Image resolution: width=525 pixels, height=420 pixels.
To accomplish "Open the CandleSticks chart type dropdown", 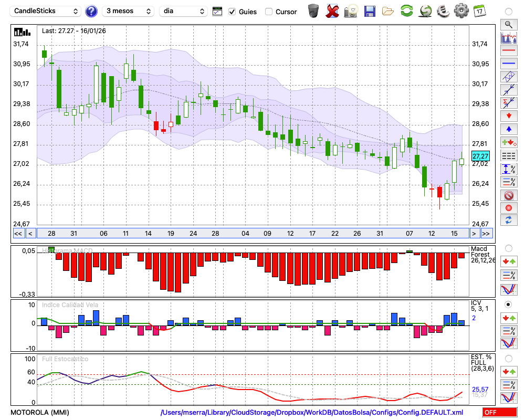I will tap(46, 11).
